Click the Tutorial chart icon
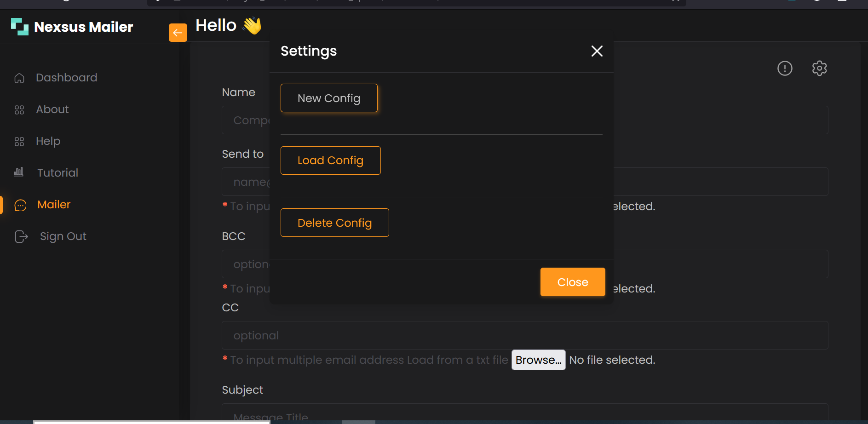 19,172
